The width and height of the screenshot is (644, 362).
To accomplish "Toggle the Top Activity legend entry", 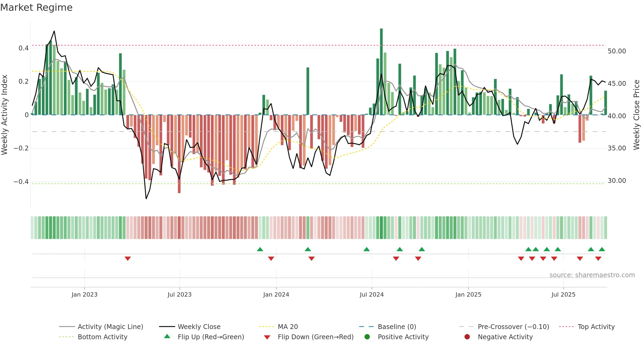I will click(587, 327).
